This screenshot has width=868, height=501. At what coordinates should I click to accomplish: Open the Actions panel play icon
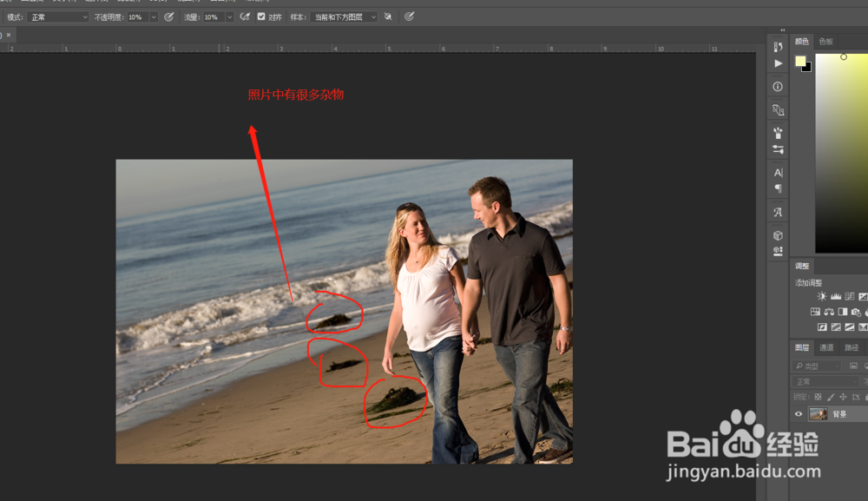point(779,63)
